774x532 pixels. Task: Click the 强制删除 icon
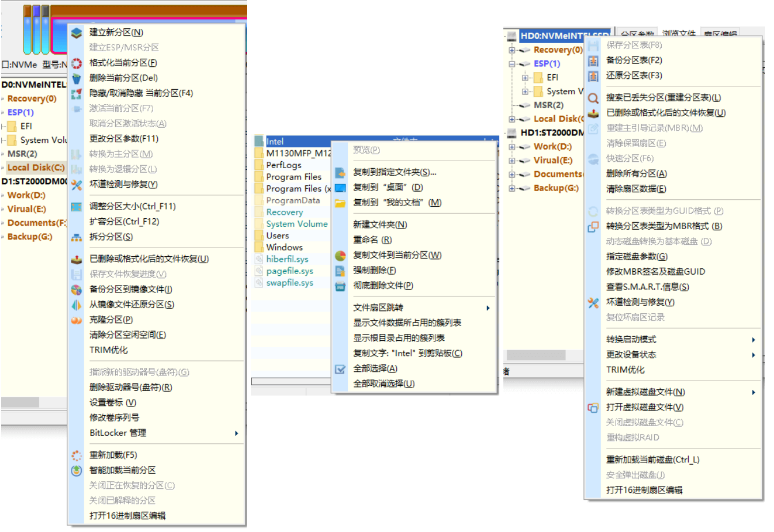coord(340,271)
